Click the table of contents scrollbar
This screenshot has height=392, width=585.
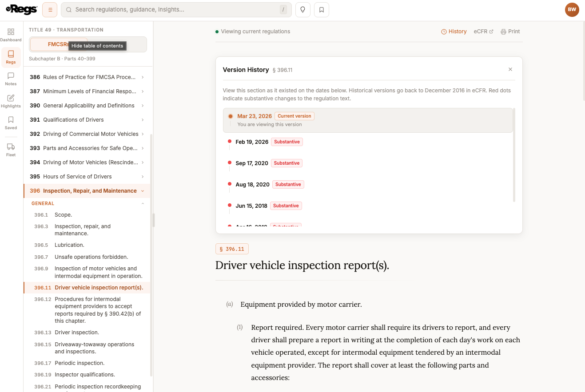[x=151, y=256]
